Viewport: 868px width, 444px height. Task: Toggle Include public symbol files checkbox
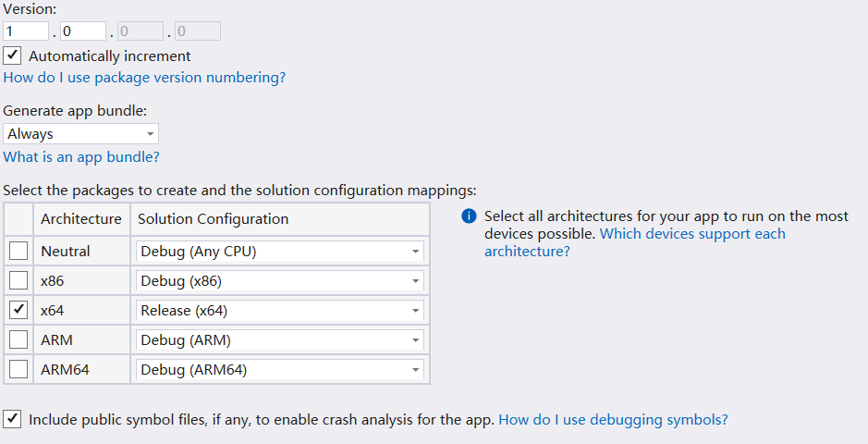pyautogui.click(x=13, y=419)
